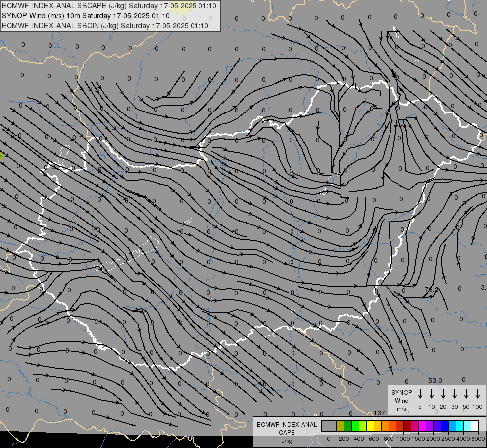Select the white CAPE legend swatch

[474, 426]
